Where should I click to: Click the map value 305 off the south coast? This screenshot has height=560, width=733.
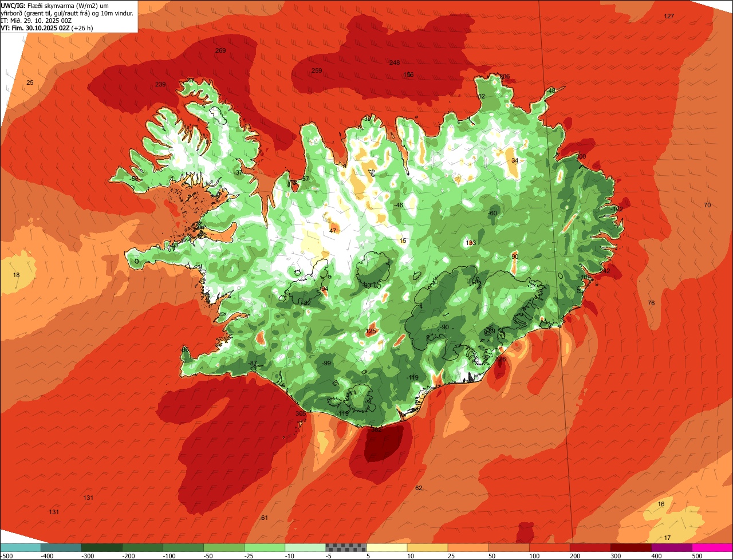pos(301,413)
